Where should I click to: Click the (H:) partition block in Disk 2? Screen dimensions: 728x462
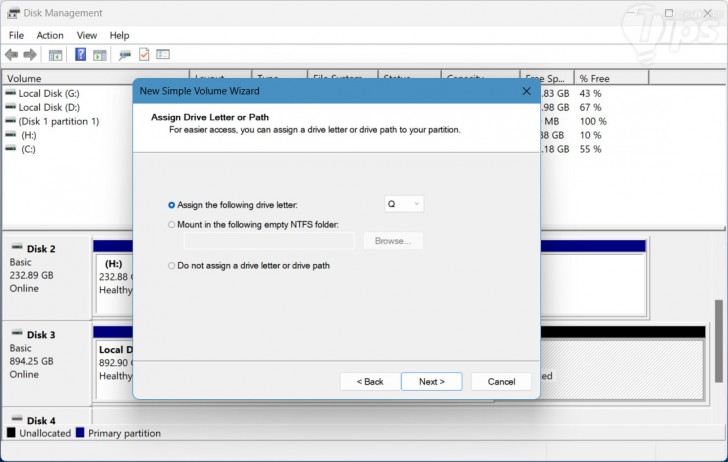click(x=115, y=284)
